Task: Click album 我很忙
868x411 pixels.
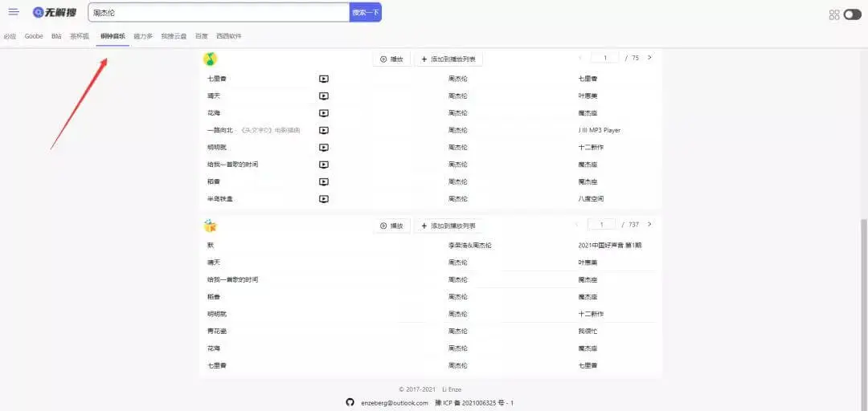Action: (588, 332)
